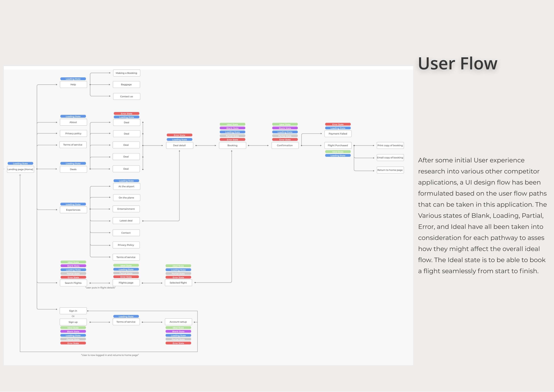Select the Help box in the flow

click(x=73, y=84)
